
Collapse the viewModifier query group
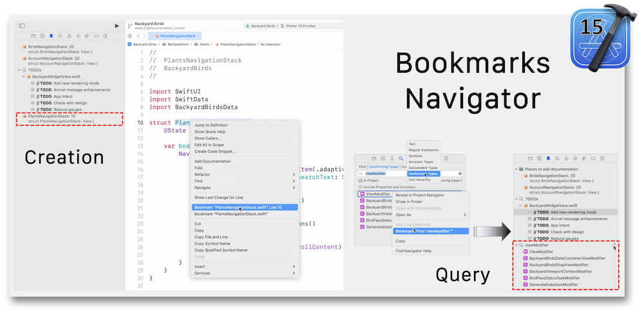point(516,245)
